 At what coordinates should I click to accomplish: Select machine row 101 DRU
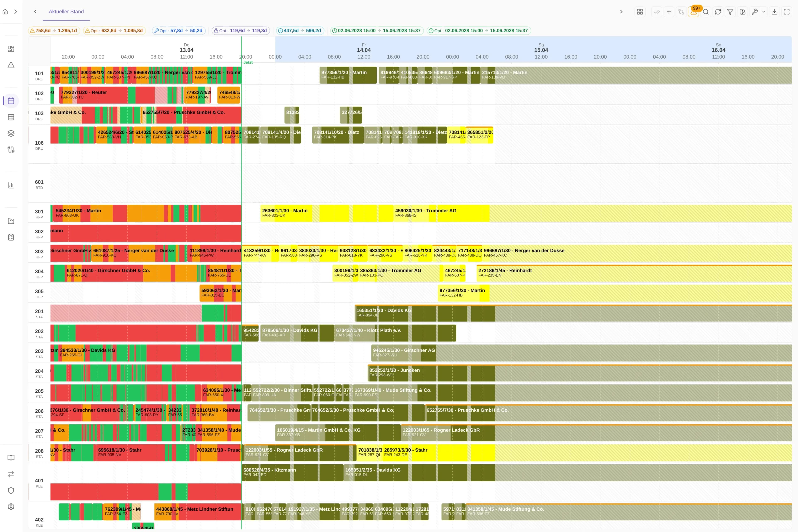click(39, 75)
